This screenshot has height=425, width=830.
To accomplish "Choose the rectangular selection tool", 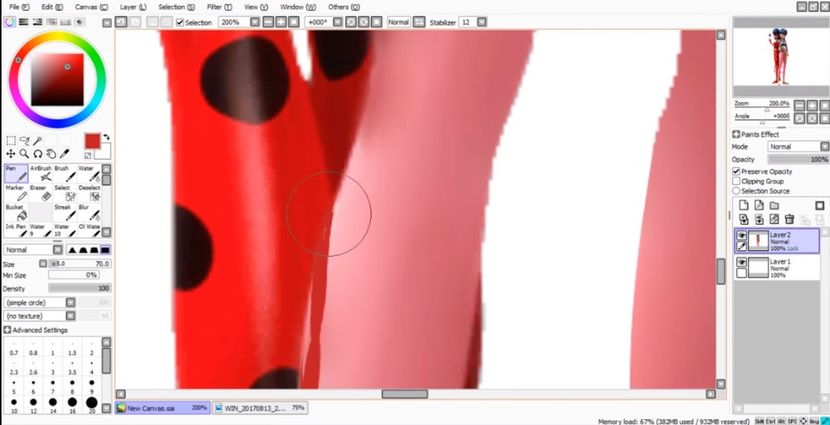I will click(11, 141).
